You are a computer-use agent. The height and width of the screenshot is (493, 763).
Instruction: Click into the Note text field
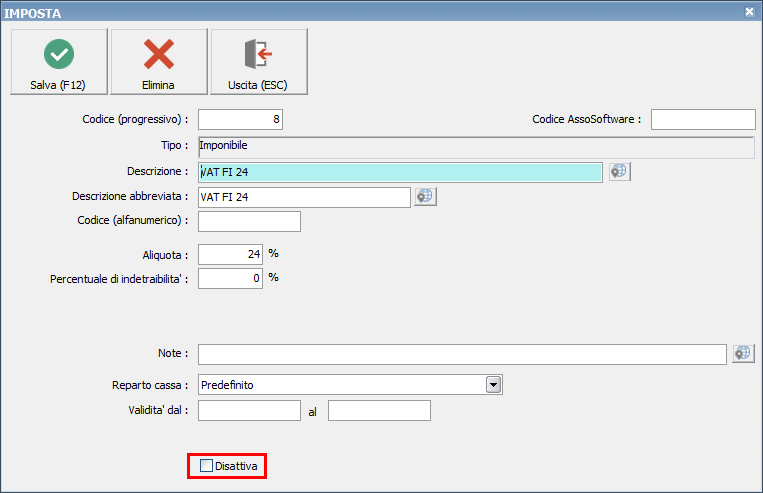pos(462,354)
